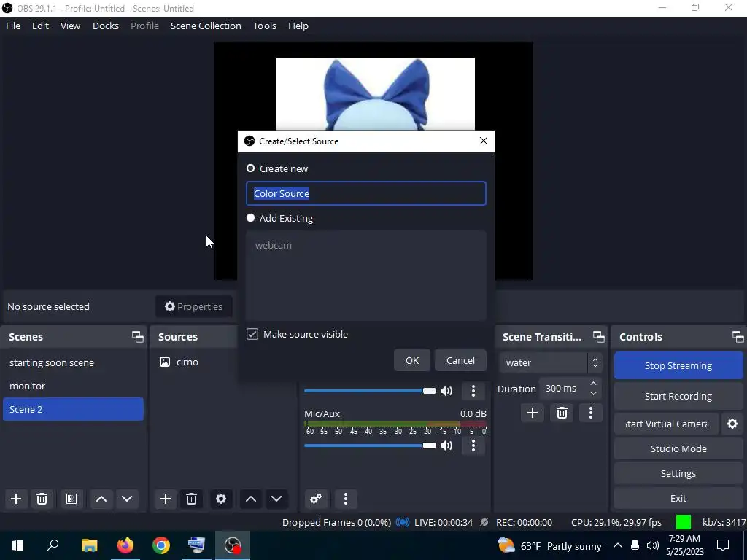Mute the Mic/Aux speaker icon
The height and width of the screenshot is (560, 747).
point(446,446)
